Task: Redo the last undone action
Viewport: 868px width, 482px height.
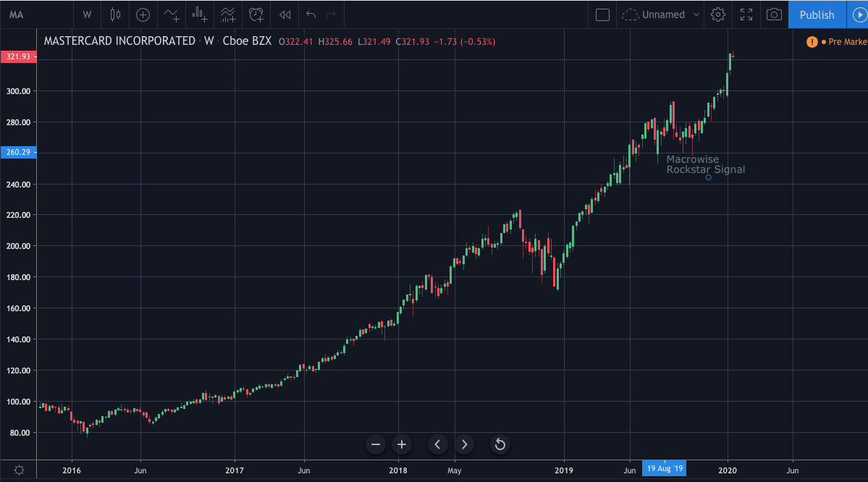Action: 331,15
